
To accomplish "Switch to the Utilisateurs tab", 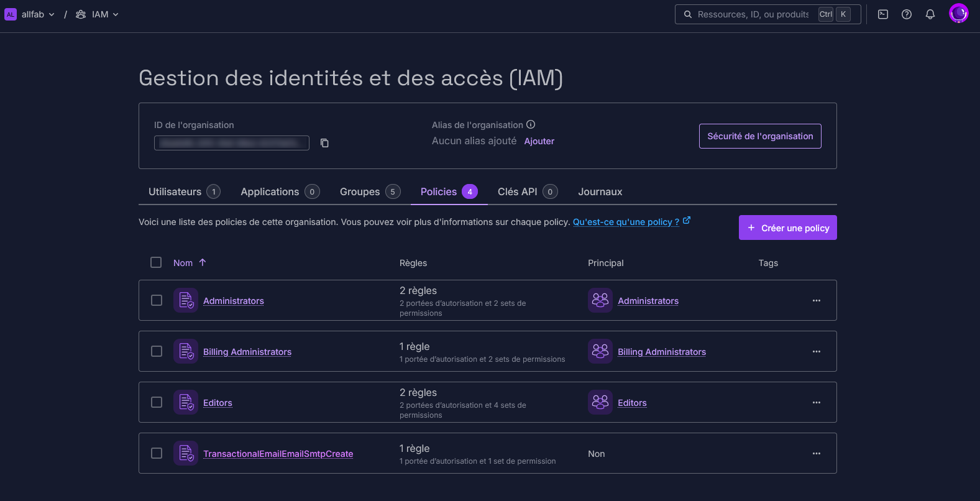I will coord(184,191).
